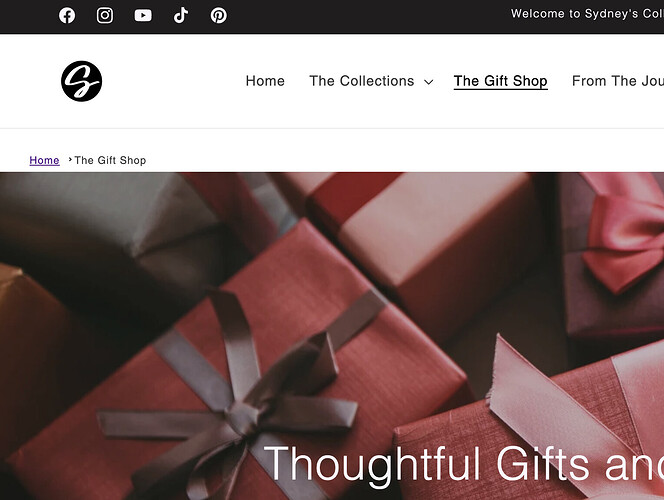Open the TikTok social icon
The height and width of the screenshot is (500, 664).
click(181, 16)
